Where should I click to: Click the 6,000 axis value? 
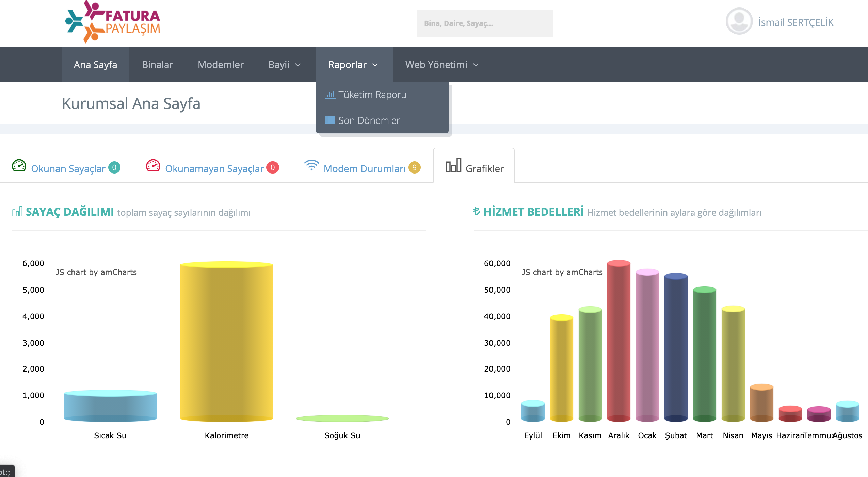[x=33, y=263]
